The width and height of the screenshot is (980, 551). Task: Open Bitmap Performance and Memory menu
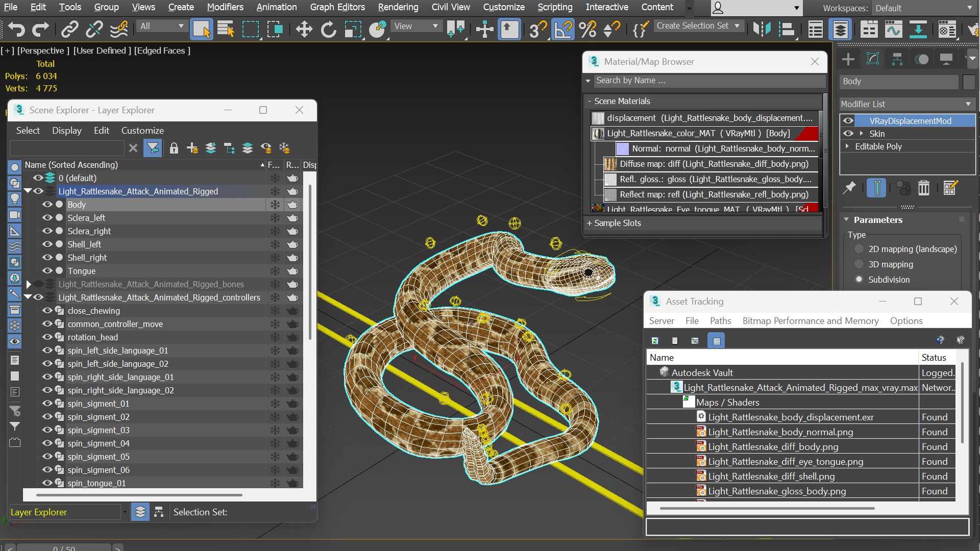[x=811, y=320]
